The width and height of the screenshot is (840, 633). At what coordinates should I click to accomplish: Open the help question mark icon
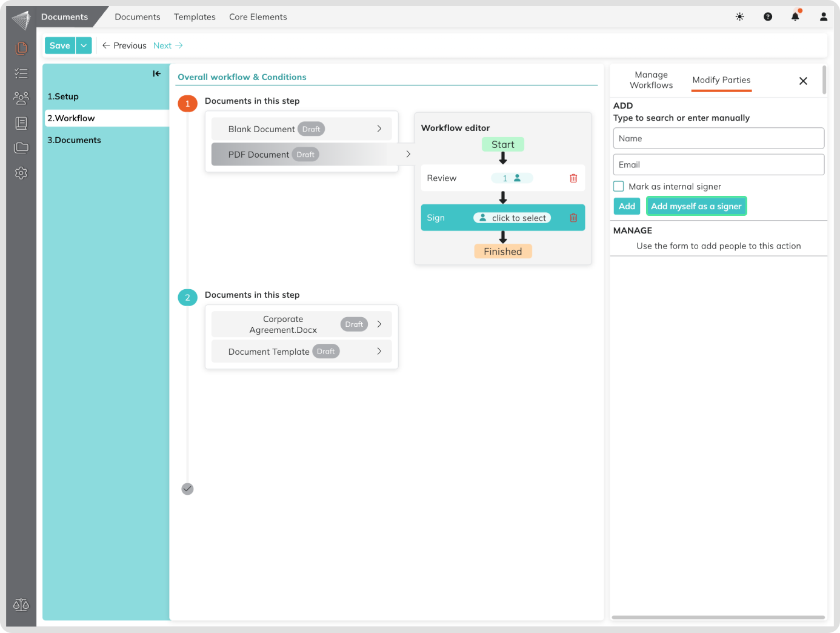[x=768, y=17]
